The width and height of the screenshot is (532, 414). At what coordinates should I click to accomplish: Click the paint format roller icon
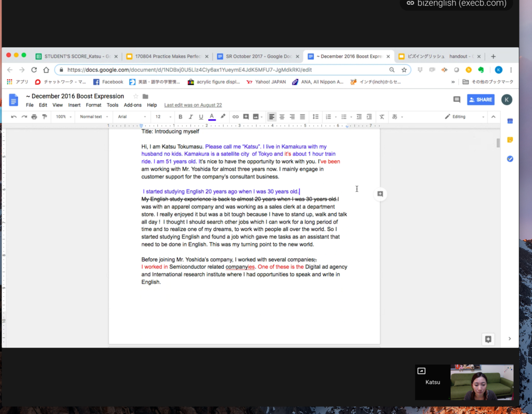coord(44,117)
